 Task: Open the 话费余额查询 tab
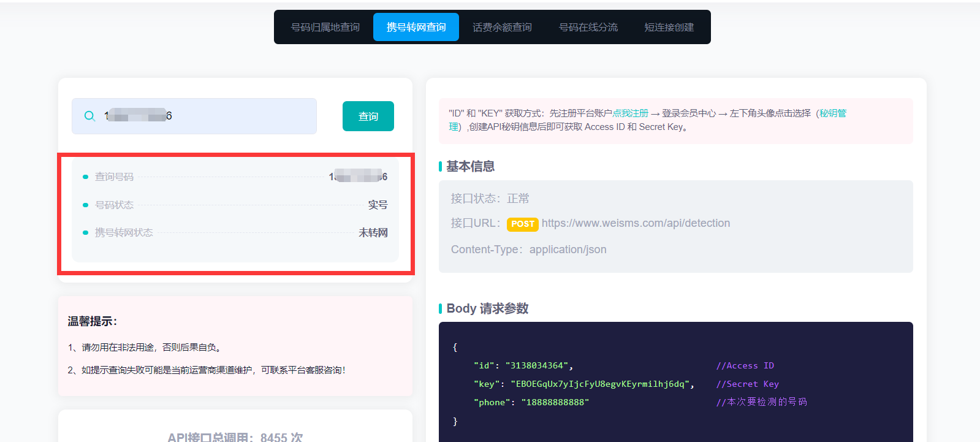502,28
